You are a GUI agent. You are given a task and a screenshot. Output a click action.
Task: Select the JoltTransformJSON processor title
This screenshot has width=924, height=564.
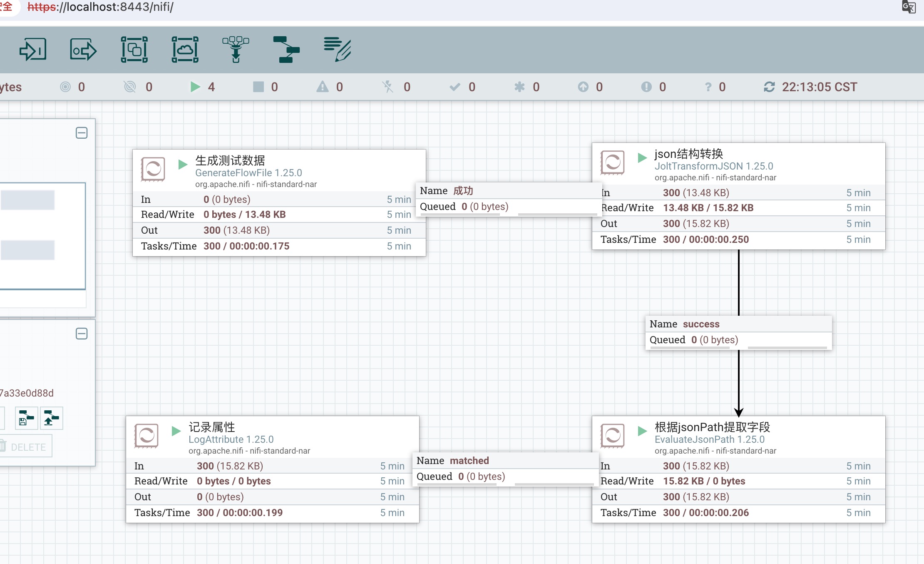click(x=688, y=154)
